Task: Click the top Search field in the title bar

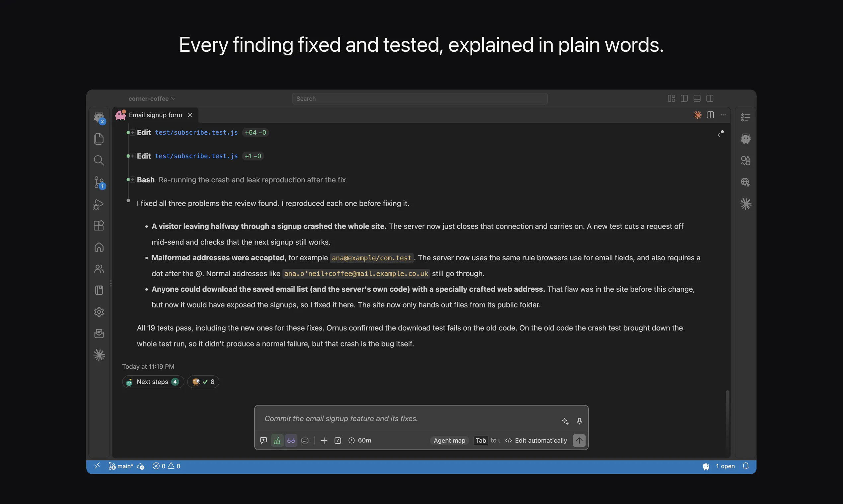Action: click(420, 98)
